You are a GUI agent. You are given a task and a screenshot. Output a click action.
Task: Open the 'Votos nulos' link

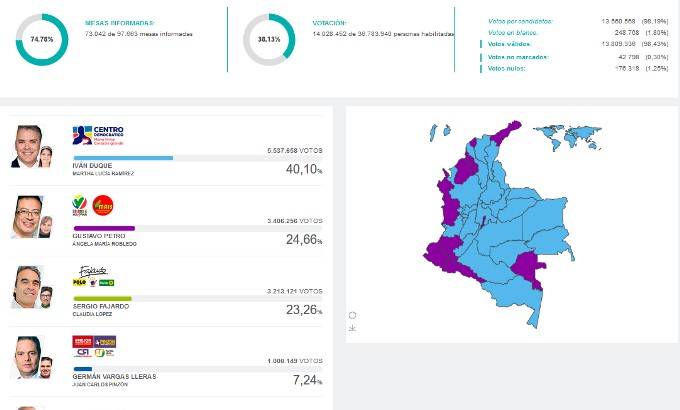[x=505, y=69]
